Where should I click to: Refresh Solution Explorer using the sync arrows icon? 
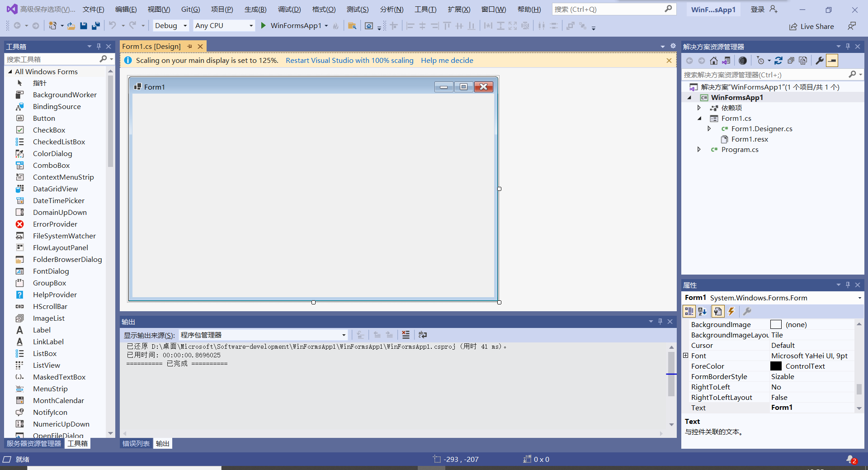(x=778, y=61)
